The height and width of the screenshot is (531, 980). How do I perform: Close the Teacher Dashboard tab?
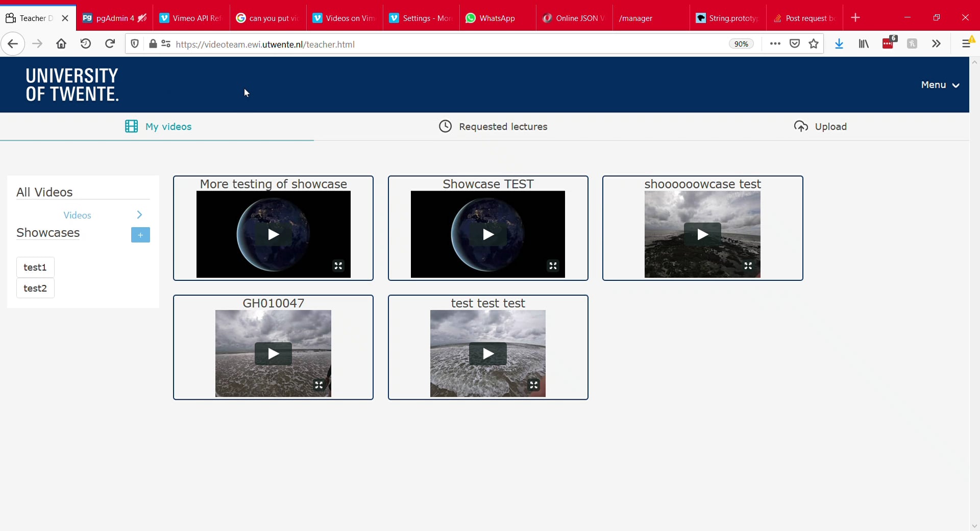(65, 18)
